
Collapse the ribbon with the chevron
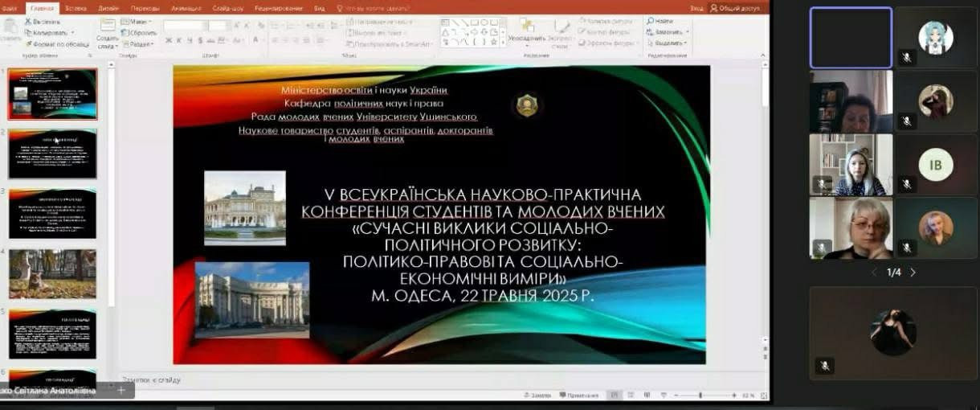(x=764, y=55)
